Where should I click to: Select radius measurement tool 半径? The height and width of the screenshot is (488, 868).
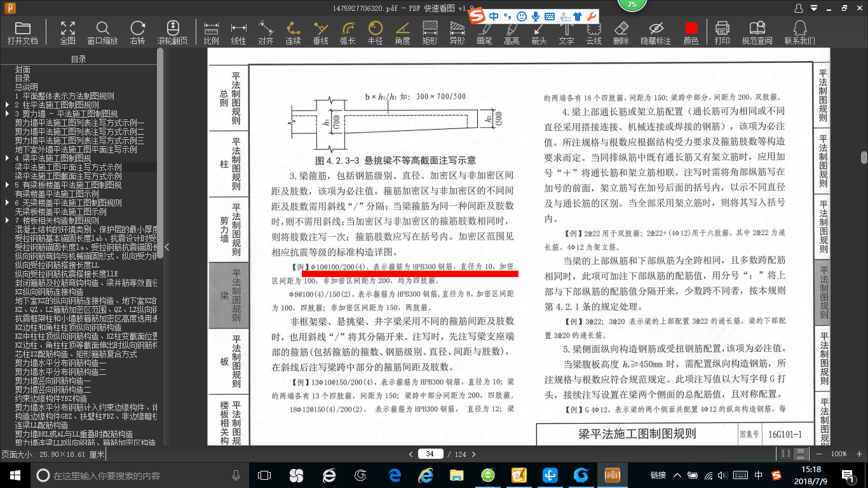click(x=376, y=33)
